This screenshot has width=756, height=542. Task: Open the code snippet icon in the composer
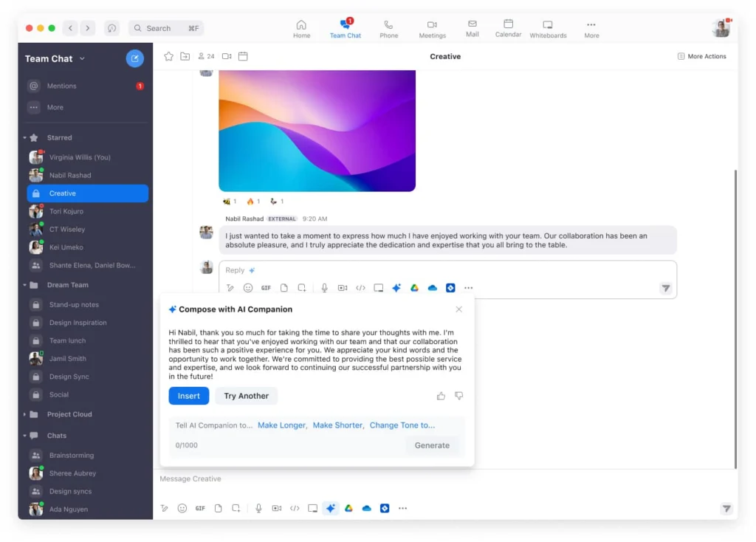tap(361, 288)
